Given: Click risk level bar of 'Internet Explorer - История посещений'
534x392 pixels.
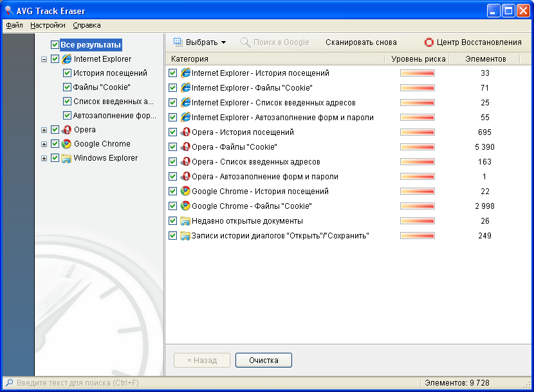Looking at the screenshot, I should click(417, 73).
